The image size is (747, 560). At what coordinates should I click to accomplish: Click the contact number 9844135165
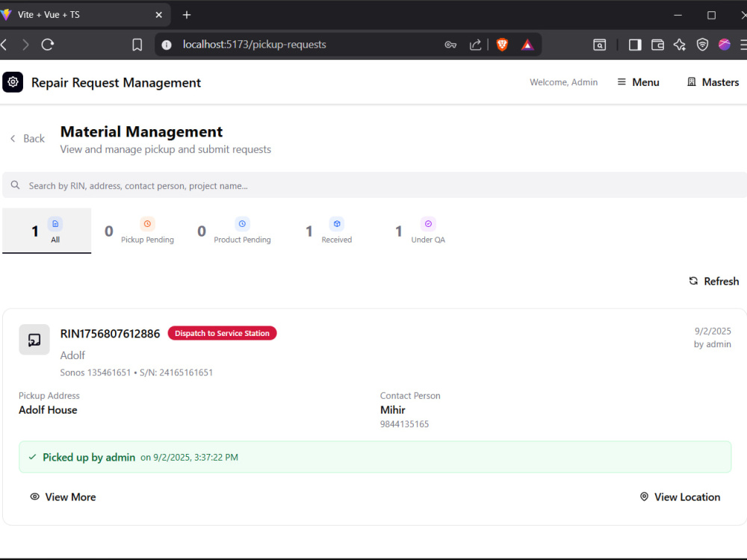pyautogui.click(x=404, y=424)
